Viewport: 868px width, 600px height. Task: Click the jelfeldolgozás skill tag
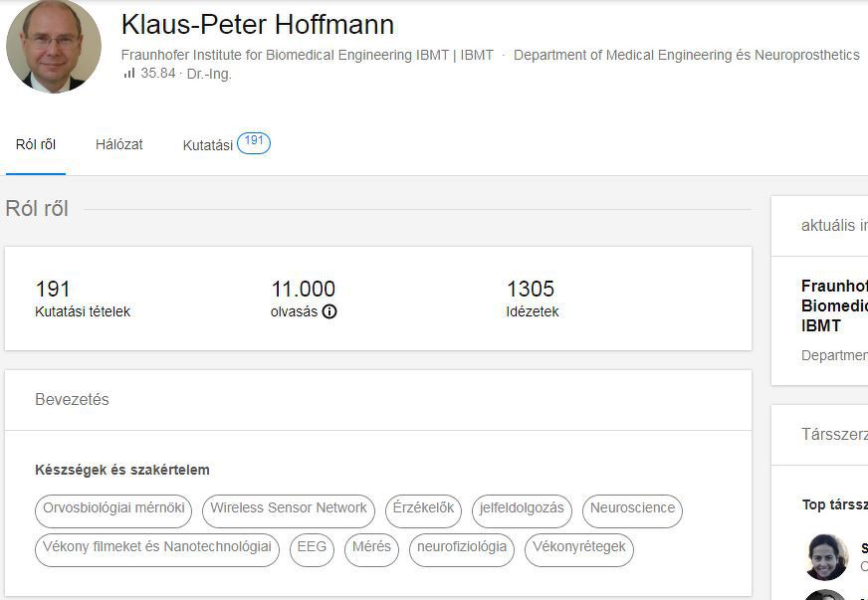pos(522,509)
